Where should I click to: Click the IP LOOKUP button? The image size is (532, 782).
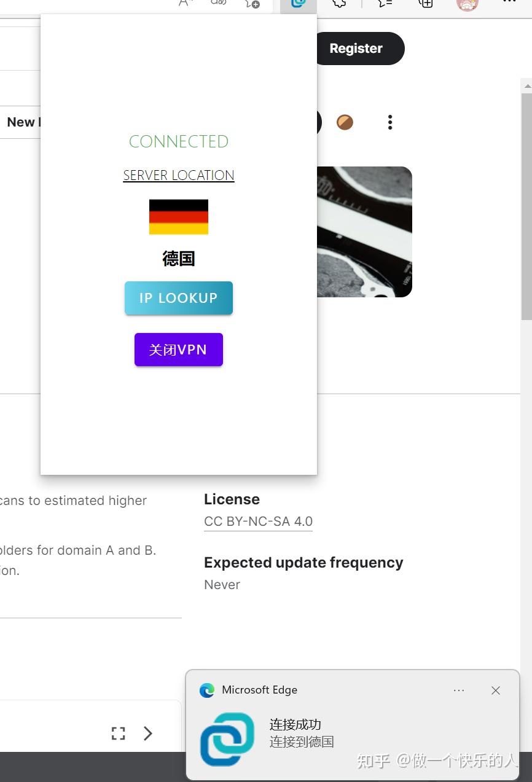(x=179, y=298)
